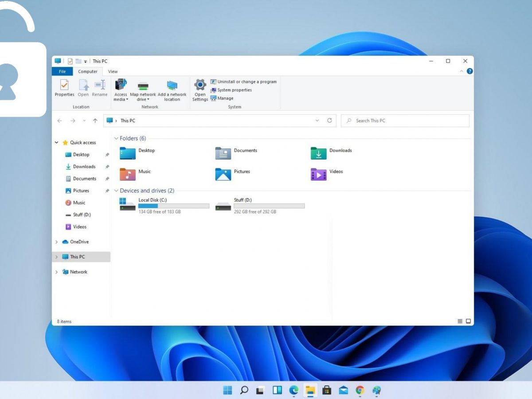Select the Desktop folder in content pane
The image size is (532, 399).
click(137, 153)
